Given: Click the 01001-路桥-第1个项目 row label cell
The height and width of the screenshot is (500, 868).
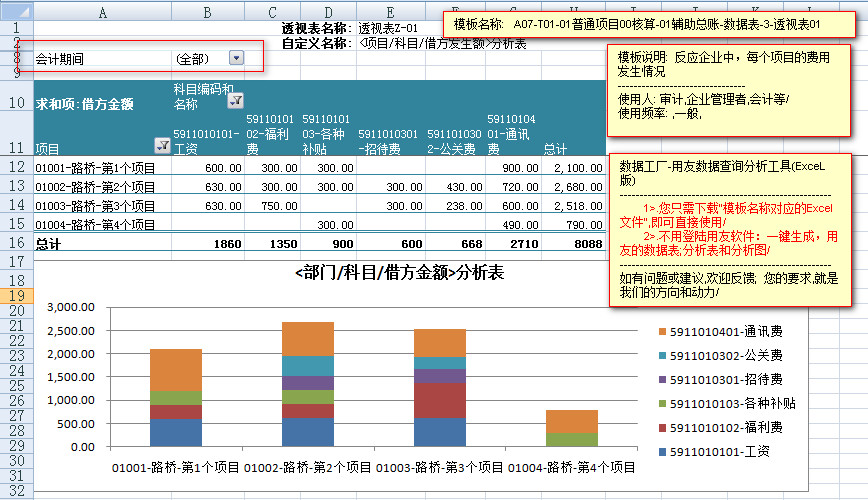Looking at the screenshot, I should pos(95,167).
